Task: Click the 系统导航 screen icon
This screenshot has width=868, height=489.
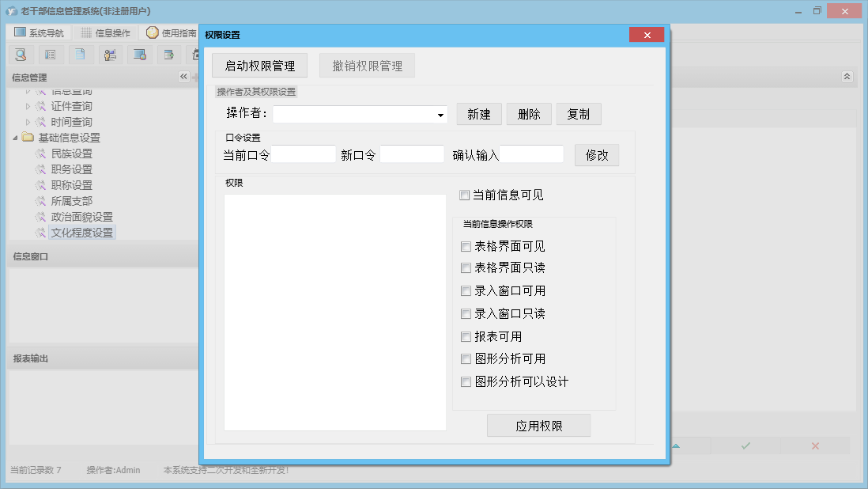Action: [x=20, y=32]
